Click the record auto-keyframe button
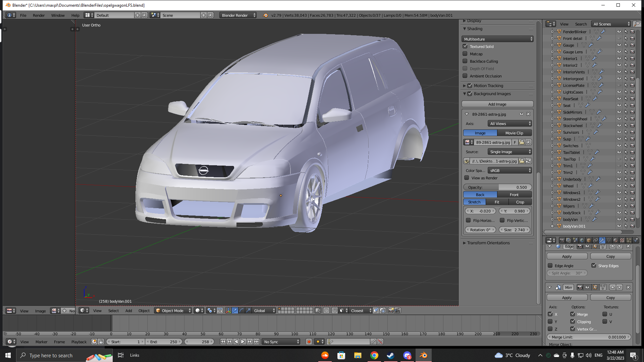644x362 pixels. (x=309, y=342)
